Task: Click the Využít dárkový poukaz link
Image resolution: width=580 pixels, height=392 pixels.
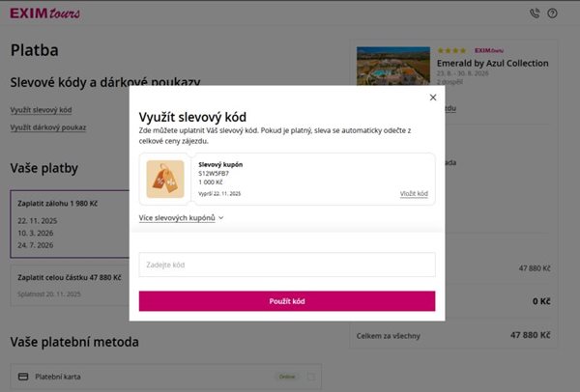Action: tap(48, 127)
